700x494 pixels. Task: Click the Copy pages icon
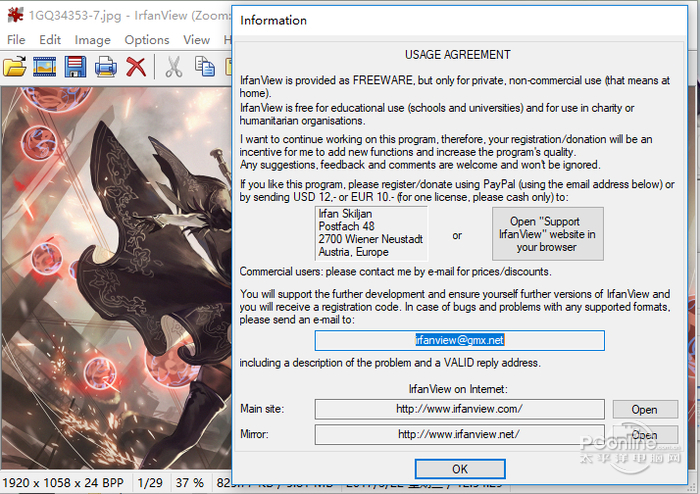(x=205, y=67)
